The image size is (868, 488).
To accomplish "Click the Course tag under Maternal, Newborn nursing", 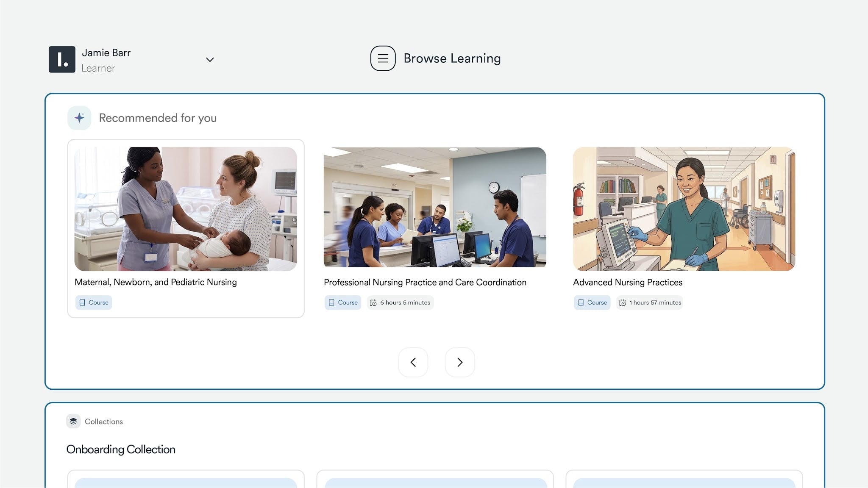I will (x=94, y=302).
